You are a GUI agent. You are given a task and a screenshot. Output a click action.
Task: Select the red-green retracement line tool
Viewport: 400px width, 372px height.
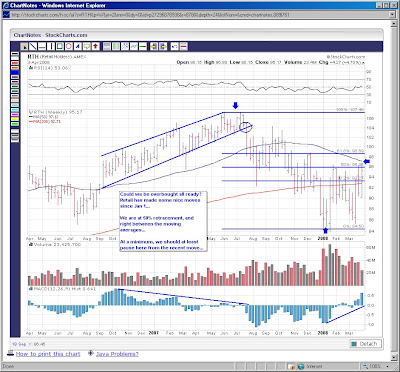coord(143,47)
